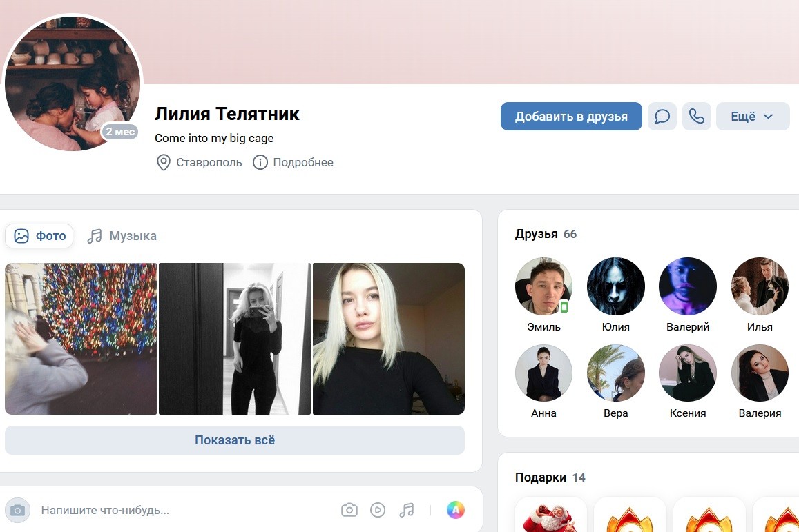Open friend Вера's avatar

click(615, 373)
